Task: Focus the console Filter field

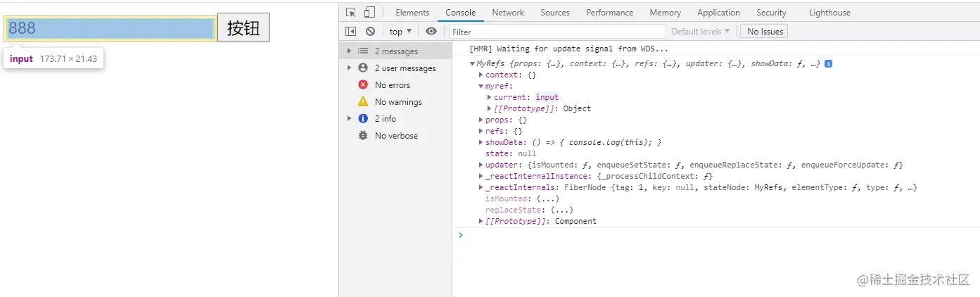Action: click(x=556, y=32)
